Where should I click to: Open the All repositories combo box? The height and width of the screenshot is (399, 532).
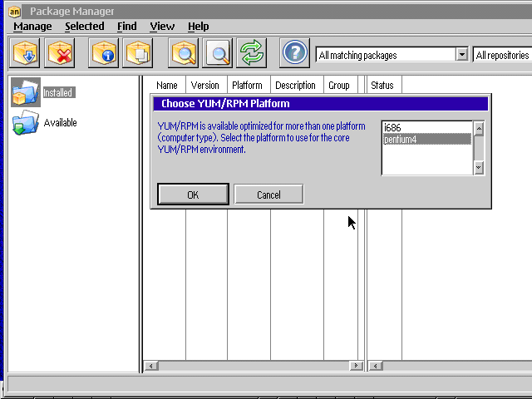click(502, 55)
